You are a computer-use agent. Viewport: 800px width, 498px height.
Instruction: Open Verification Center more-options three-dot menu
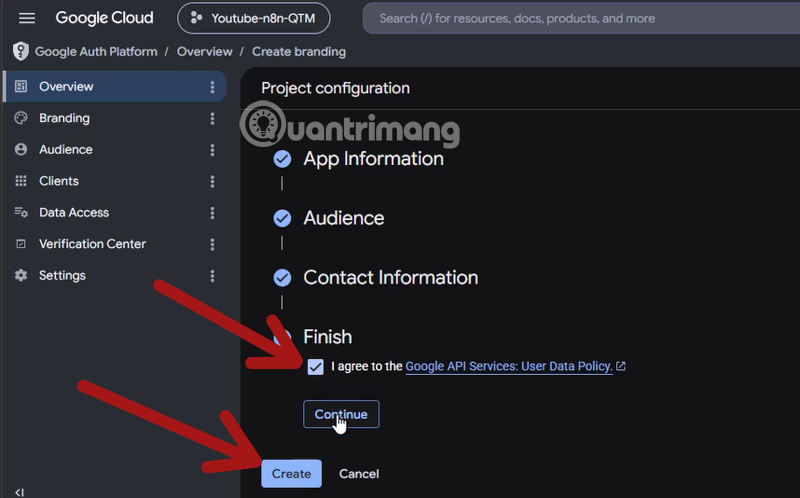coord(212,244)
